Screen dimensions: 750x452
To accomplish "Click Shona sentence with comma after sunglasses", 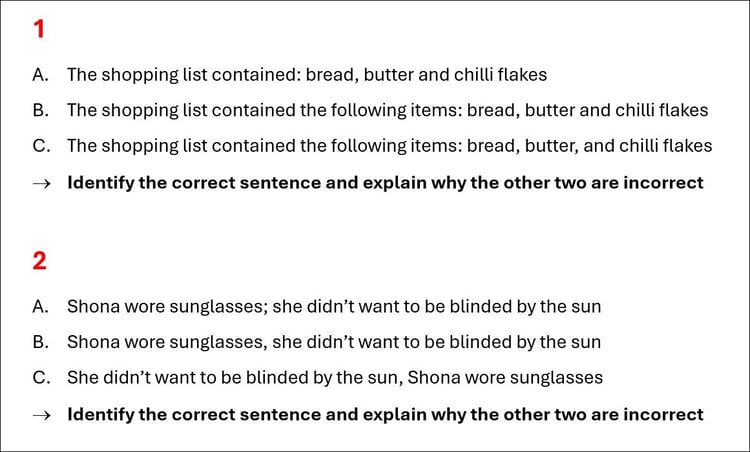I will (334, 342).
